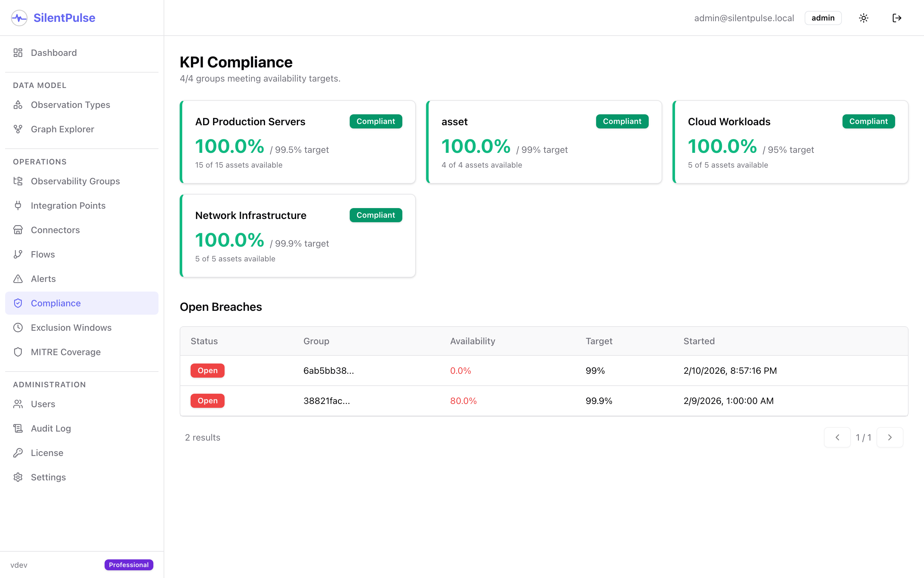Click Open status badge for 6ab5bb38 breach

tap(207, 371)
